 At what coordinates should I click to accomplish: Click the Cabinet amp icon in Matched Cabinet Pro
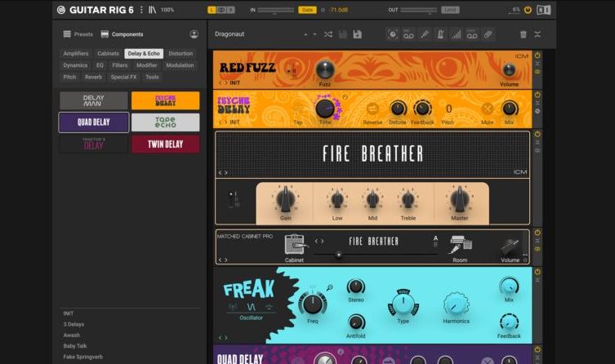pyautogui.click(x=295, y=245)
